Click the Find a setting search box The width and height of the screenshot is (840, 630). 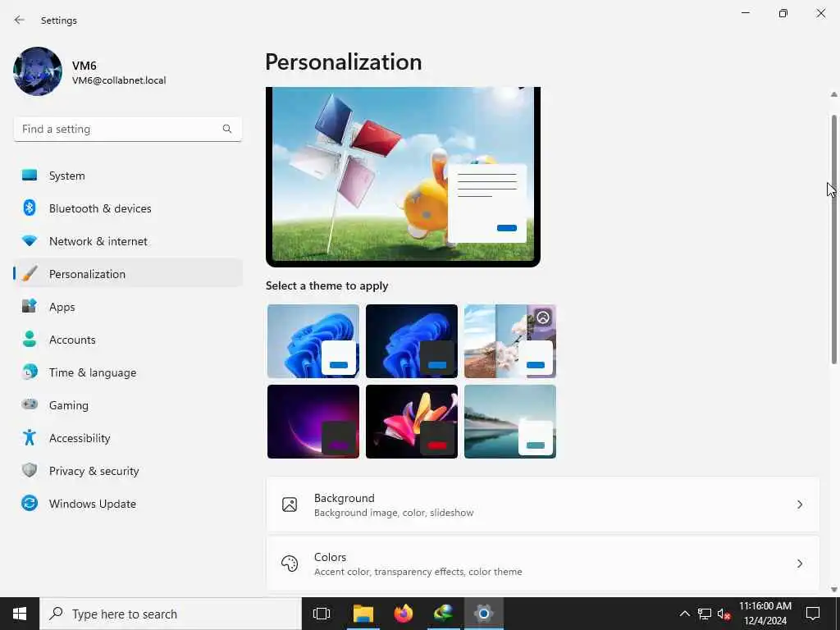pyautogui.click(x=127, y=129)
